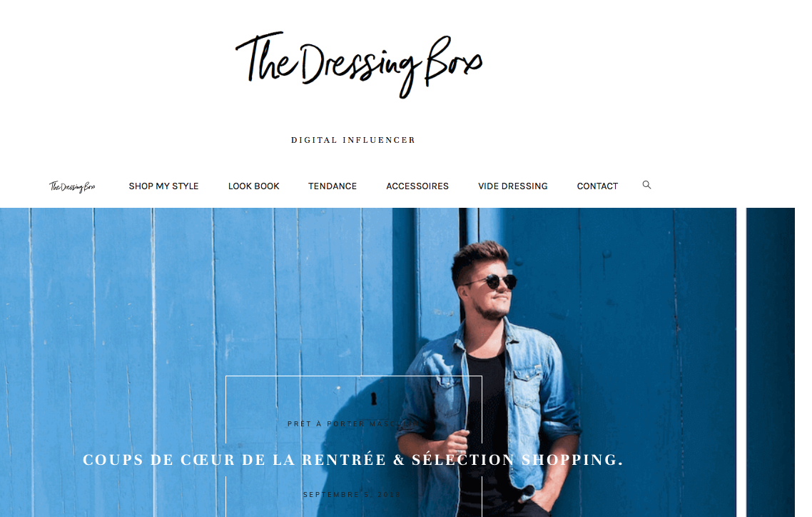Click the keyhole on the blue door
The image size is (812, 517).
[x=373, y=398]
